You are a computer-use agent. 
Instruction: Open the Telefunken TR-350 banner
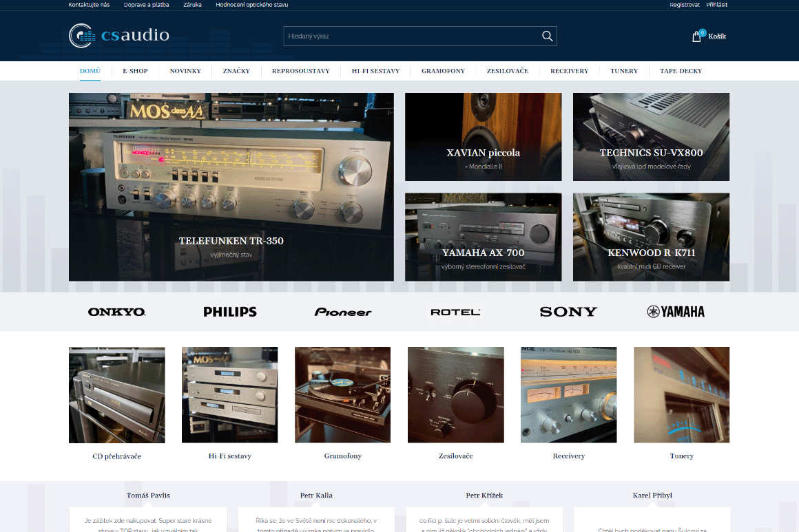[x=231, y=187]
